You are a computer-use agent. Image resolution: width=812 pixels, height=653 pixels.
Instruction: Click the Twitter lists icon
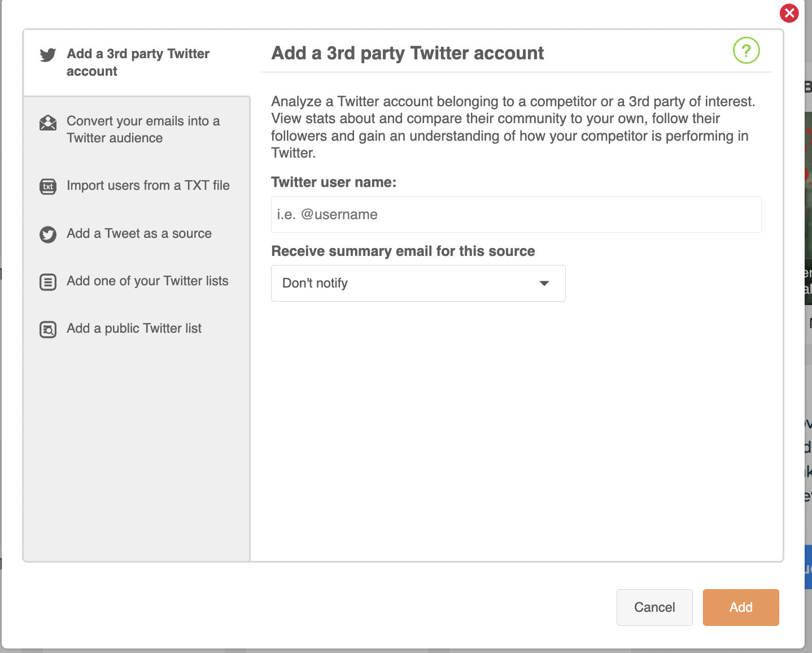coord(48,282)
